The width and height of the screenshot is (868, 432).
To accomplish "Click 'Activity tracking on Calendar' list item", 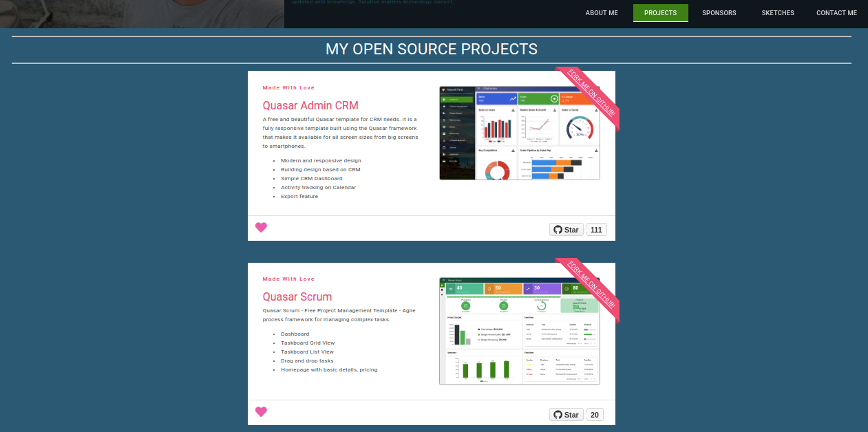I will pyautogui.click(x=318, y=187).
